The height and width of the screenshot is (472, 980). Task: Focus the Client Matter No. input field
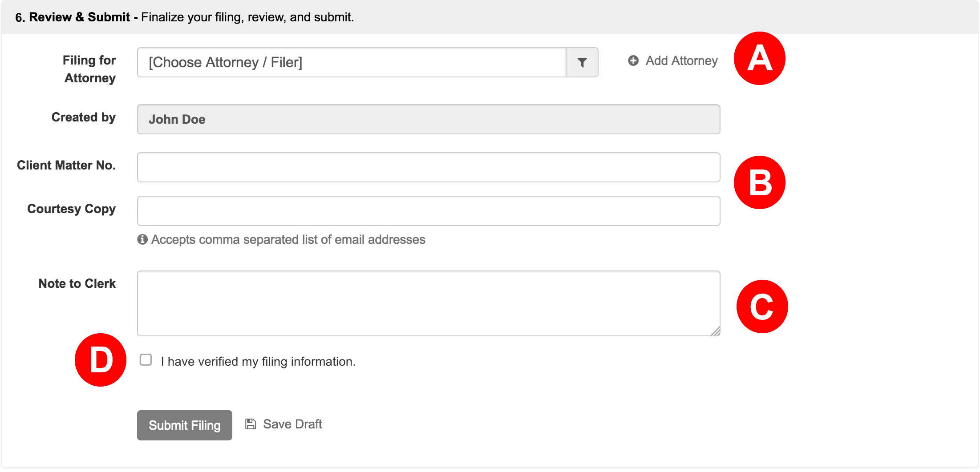428,167
